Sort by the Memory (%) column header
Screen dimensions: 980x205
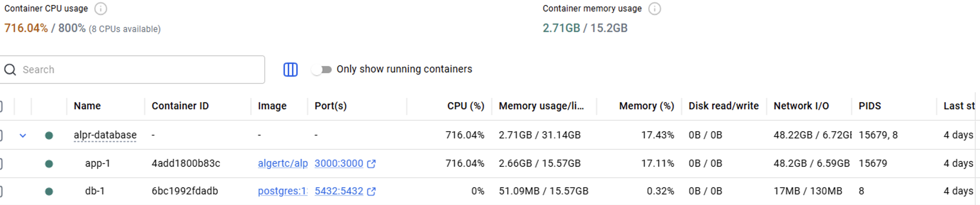click(646, 106)
